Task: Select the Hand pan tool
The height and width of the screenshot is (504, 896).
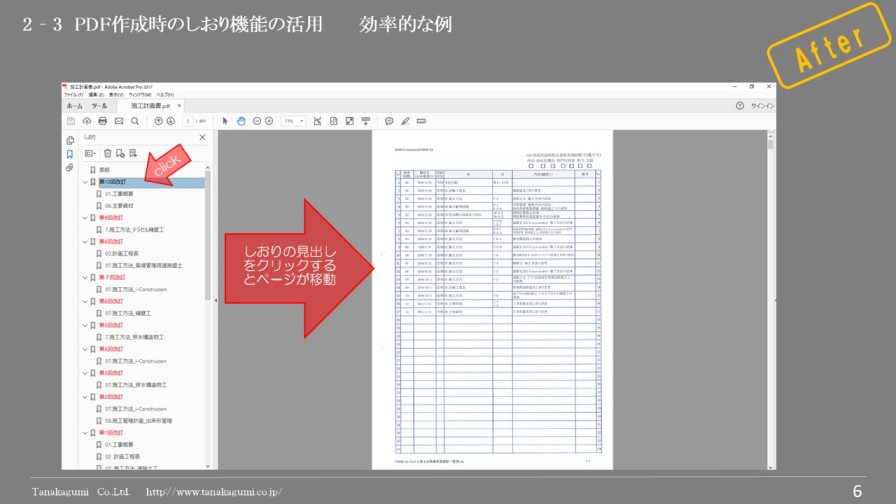Action: click(x=240, y=121)
